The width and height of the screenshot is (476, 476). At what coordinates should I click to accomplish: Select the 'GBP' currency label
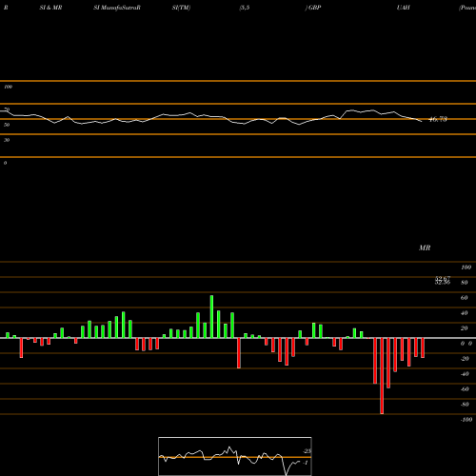click(x=314, y=8)
